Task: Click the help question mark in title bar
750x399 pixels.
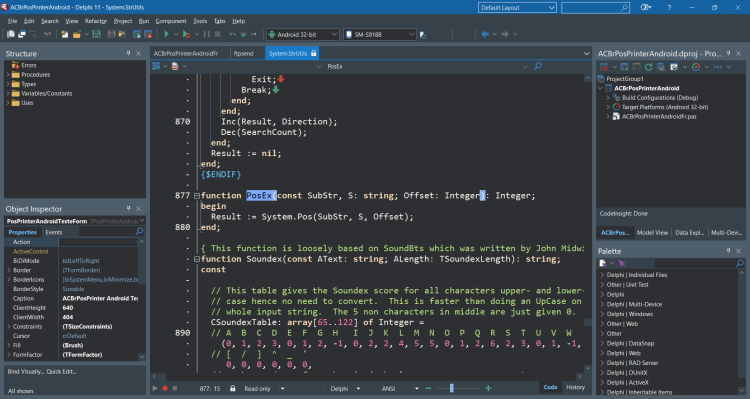Action: coord(669,8)
